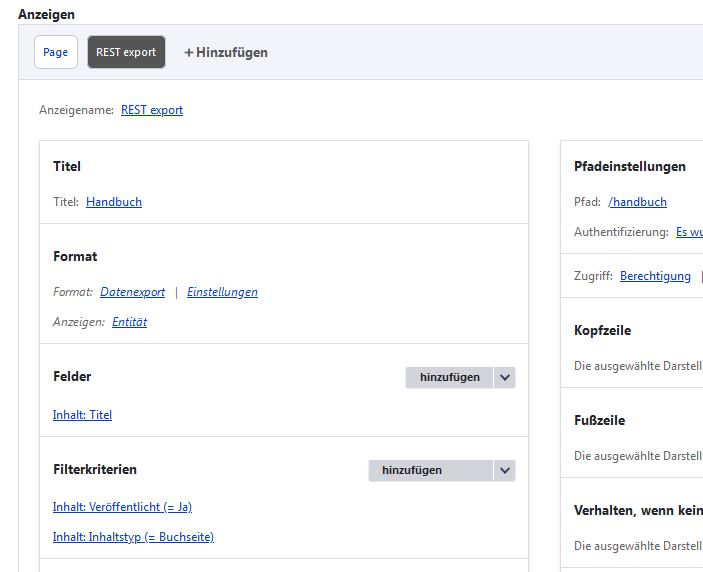This screenshot has height=572, width=703.
Task: Open the Berechtigung access link
Action: pos(655,276)
